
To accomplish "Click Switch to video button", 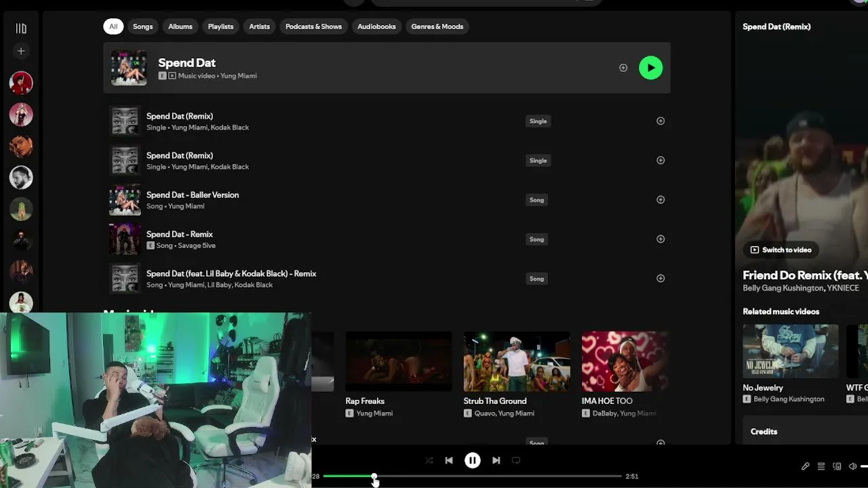I will (x=781, y=249).
